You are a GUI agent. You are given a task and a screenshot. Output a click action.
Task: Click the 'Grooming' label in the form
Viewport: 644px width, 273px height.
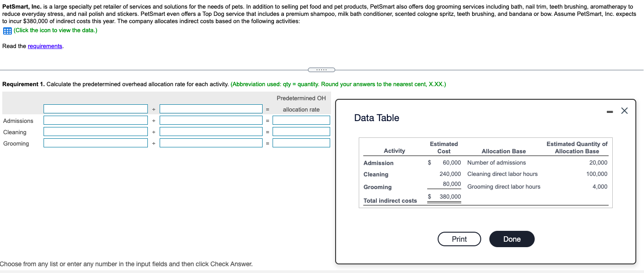pos(16,144)
